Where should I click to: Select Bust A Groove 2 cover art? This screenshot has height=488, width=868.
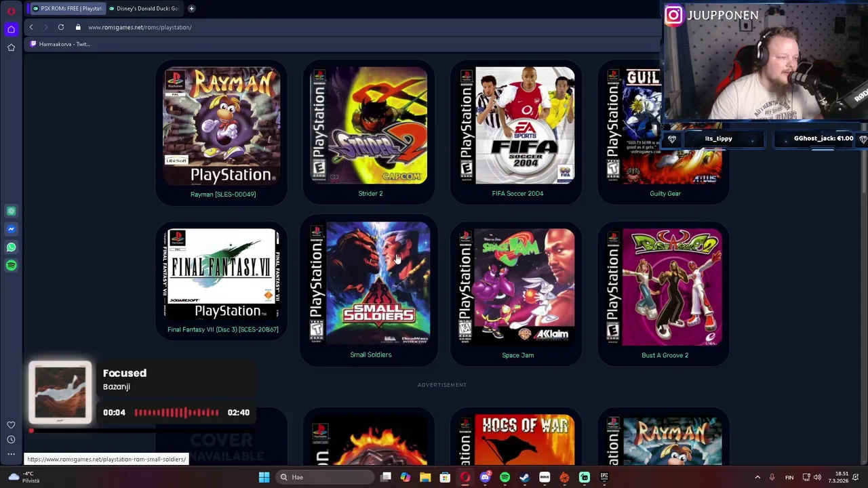pos(663,287)
